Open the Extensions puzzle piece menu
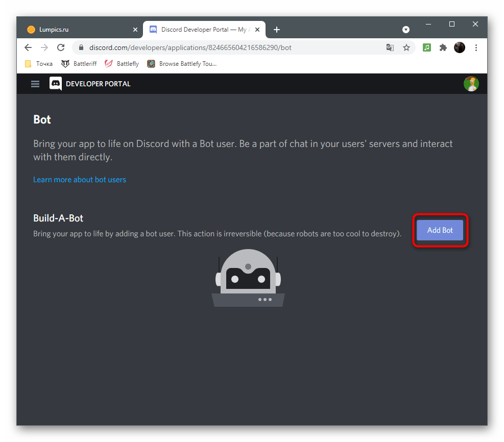This screenshot has height=442, width=504. [443, 47]
